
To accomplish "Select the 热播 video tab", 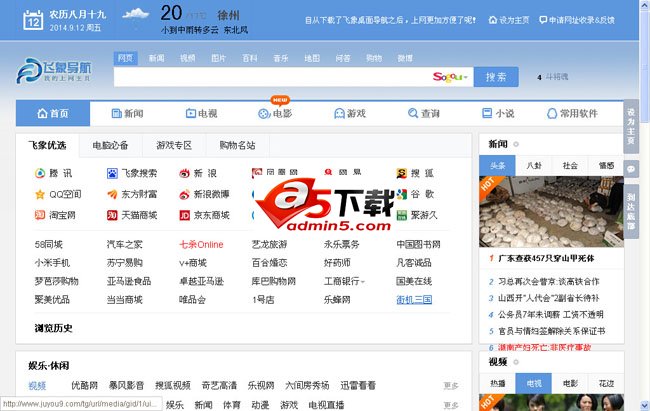I will click(x=497, y=383).
